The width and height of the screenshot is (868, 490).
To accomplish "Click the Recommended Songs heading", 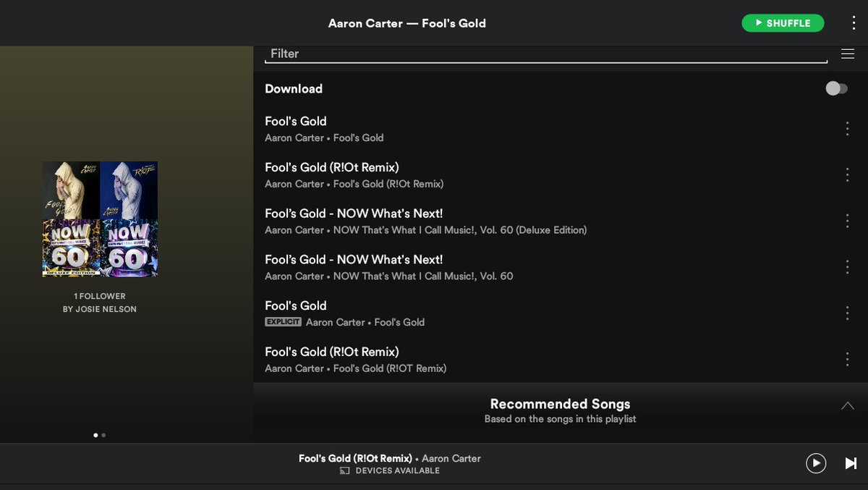I will pos(560,404).
